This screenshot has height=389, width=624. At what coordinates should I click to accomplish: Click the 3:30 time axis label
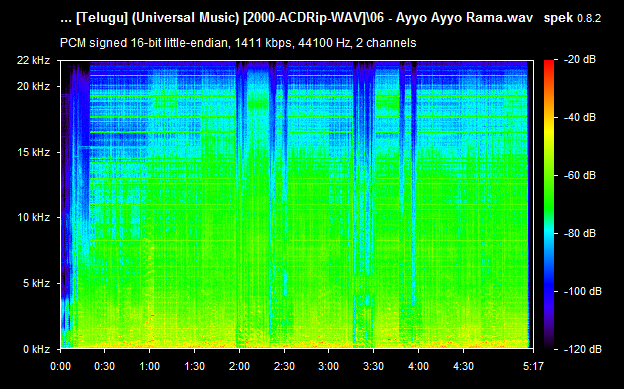coord(374,366)
